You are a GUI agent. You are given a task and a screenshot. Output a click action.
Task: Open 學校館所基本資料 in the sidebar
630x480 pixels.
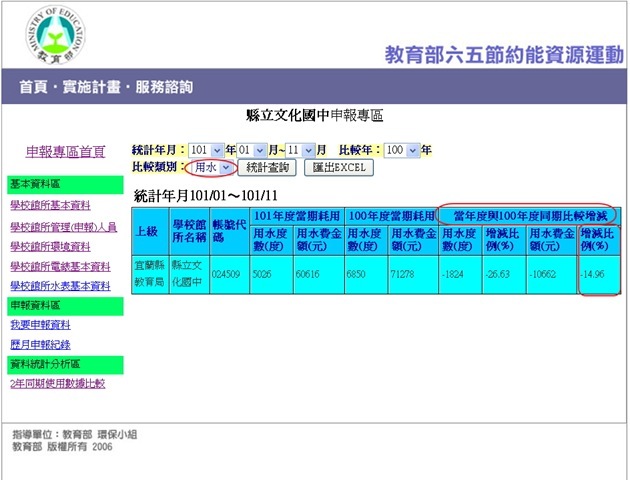coord(51,205)
